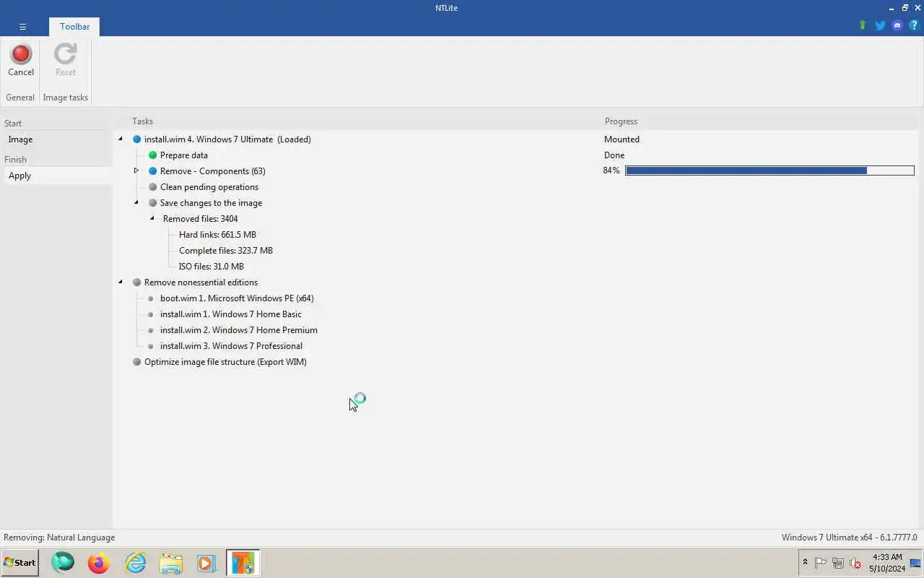Click the network tray icon
Image resolution: width=924 pixels, height=578 pixels.
point(838,563)
